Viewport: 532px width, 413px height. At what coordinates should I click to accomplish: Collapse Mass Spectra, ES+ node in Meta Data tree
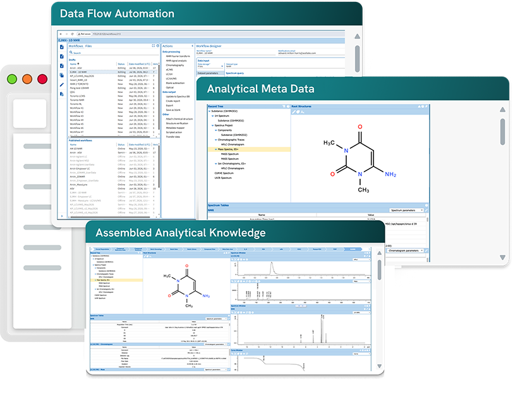[216, 149]
